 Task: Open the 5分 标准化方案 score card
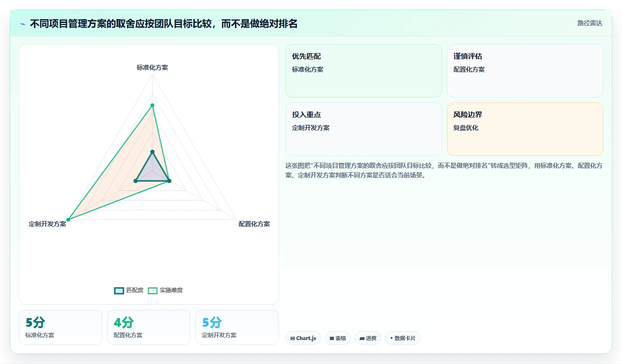[60, 327]
